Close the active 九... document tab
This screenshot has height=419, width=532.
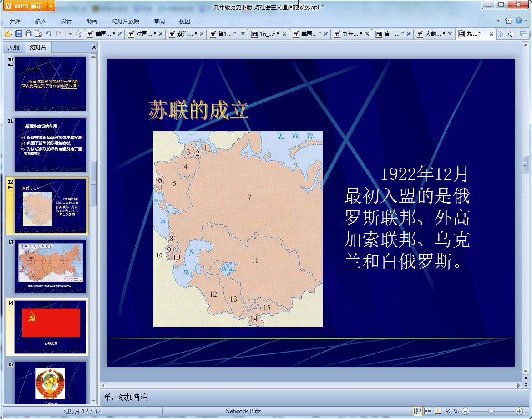coord(491,34)
